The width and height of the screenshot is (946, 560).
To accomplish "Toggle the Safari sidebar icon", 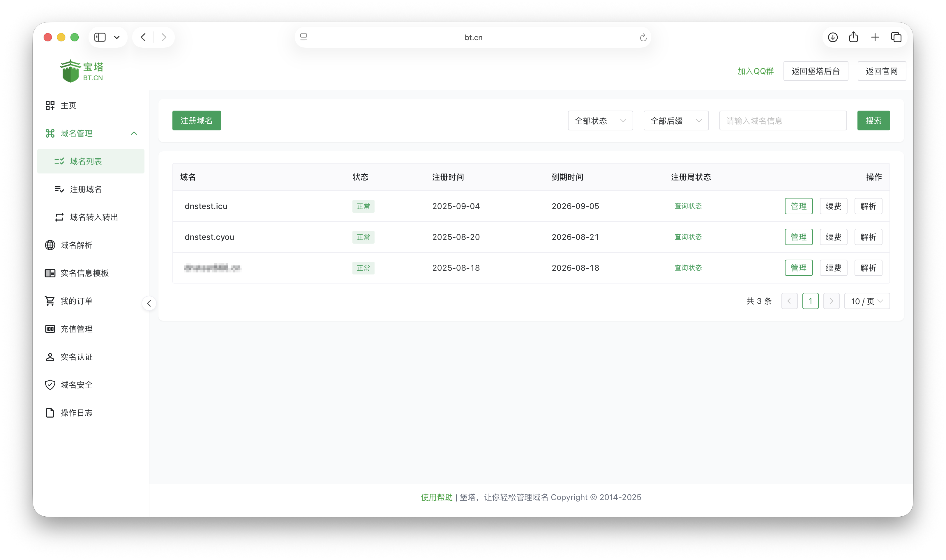I will pyautogui.click(x=100, y=37).
